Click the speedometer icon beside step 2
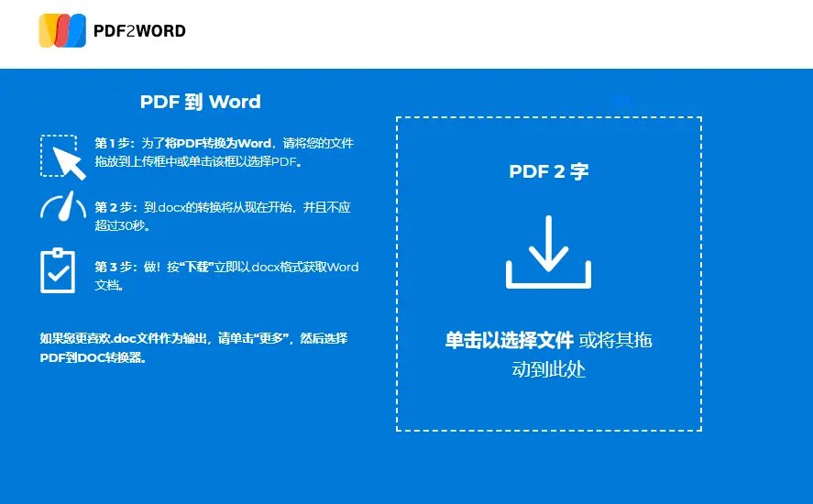The width and height of the screenshot is (813, 504). click(x=63, y=206)
